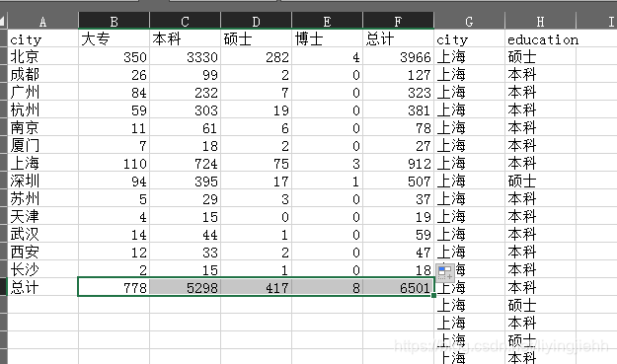This screenshot has width=617, height=364.
Task: Select column C header
Action: [185, 22]
